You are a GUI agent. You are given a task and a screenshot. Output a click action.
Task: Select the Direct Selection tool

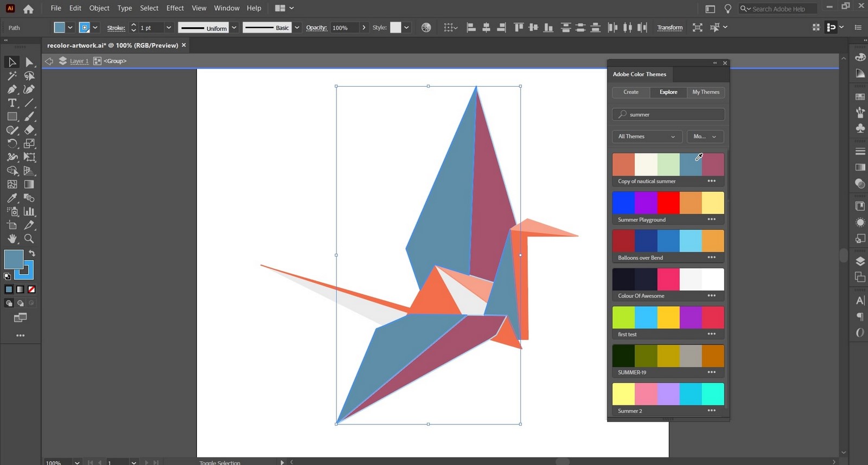pyautogui.click(x=29, y=62)
